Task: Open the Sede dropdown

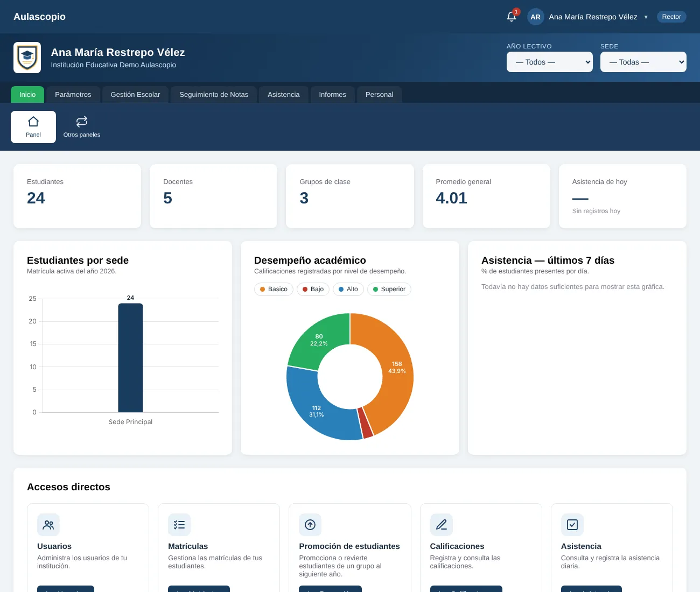Action: [x=643, y=62]
